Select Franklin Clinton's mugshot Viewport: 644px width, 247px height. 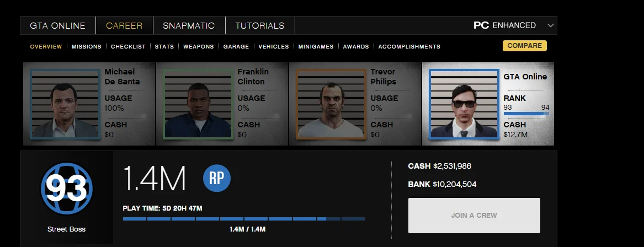198,104
